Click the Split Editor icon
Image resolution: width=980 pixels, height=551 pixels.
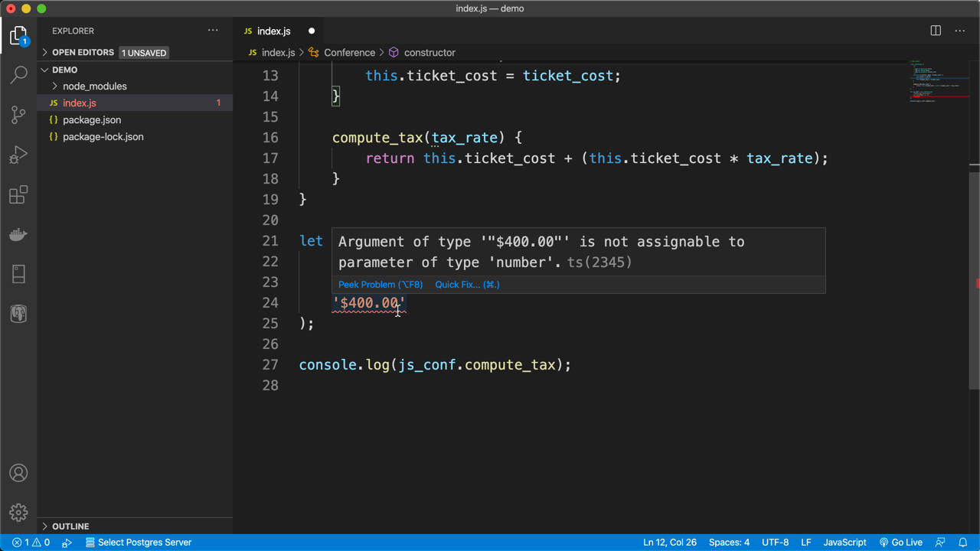pyautogui.click(x=936, y=31)
